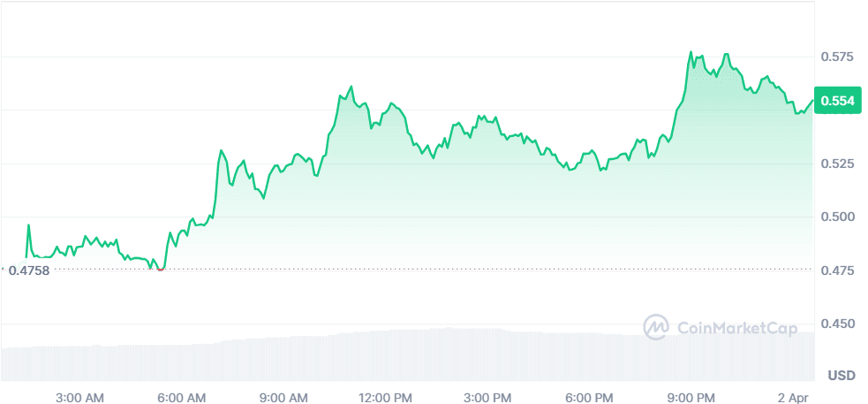This screenshot has width=868, height=404.
Task: Click the 6:00 AM time axis label
Action: coord(181,399)
